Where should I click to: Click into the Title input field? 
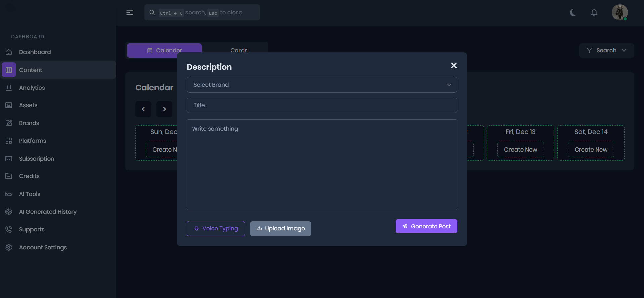tap(322, 105)
